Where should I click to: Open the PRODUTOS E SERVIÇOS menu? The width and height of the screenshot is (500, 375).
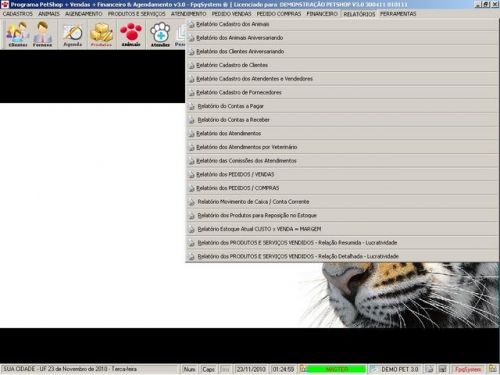(136, 14)
